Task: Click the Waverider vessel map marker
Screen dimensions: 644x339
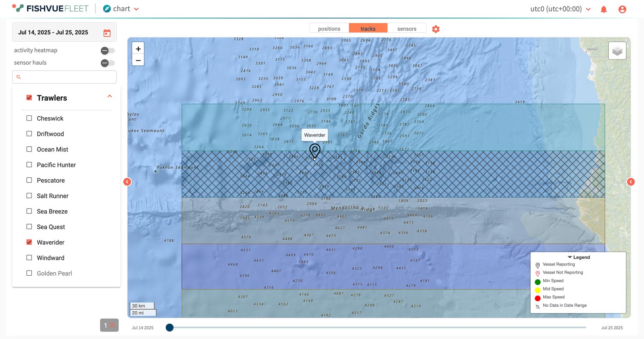Action: point(315,151)
